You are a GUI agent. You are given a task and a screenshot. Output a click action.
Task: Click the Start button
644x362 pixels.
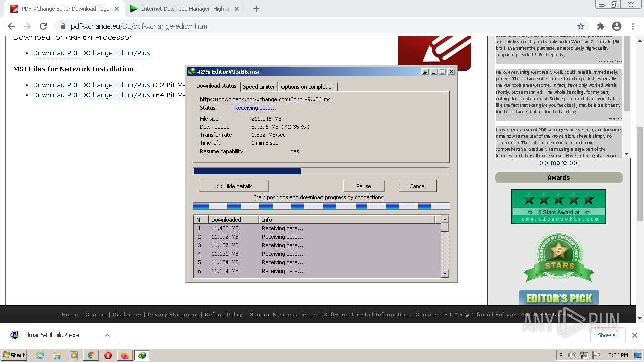click(14, 355)
